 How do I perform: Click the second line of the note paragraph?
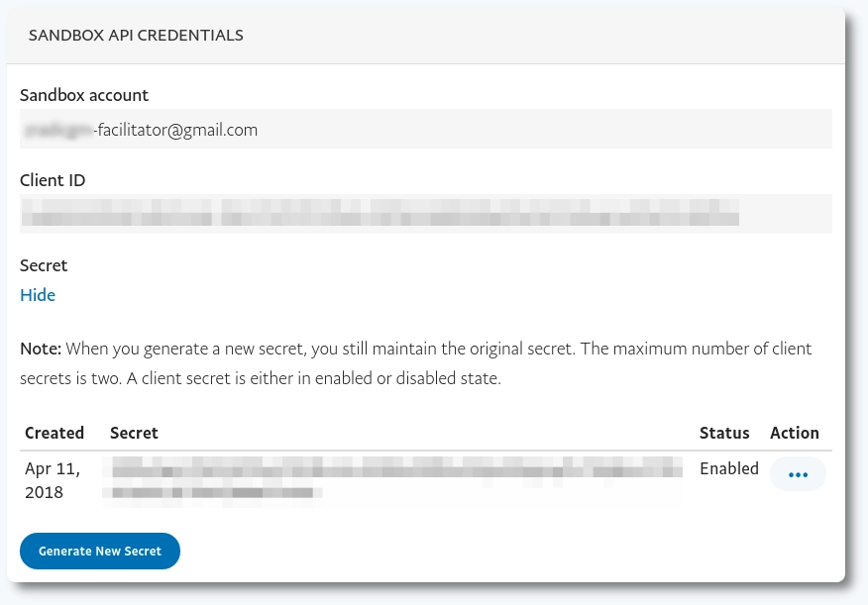(x=261, y=379)
